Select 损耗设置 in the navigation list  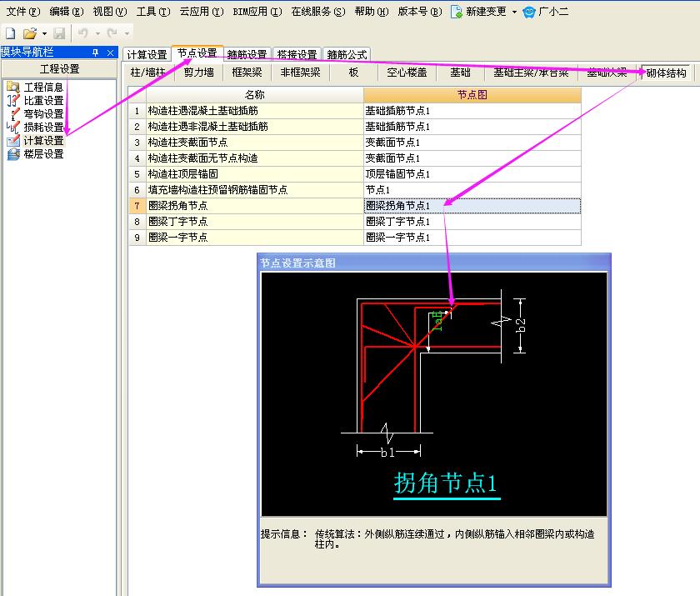(43, 128)
